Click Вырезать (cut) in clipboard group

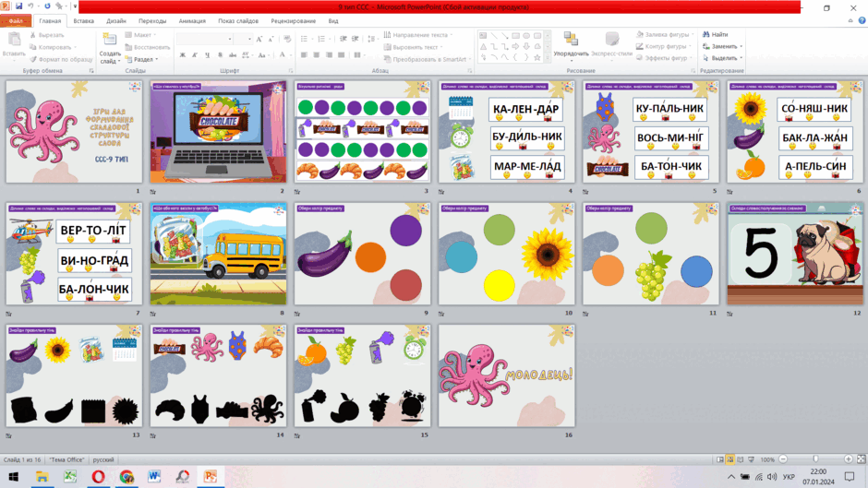point(47,35)
